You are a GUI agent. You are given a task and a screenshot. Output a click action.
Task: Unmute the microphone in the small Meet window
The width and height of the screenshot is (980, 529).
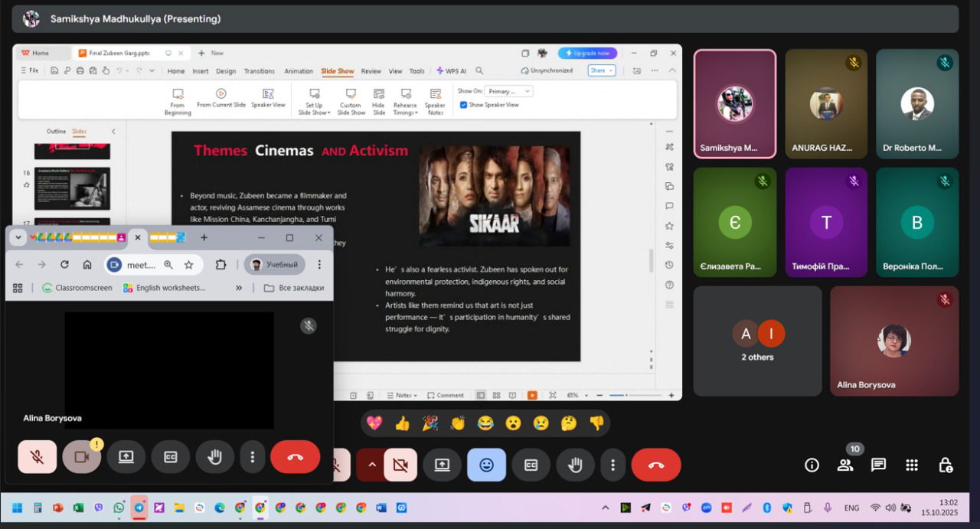(x=37, y=457)
